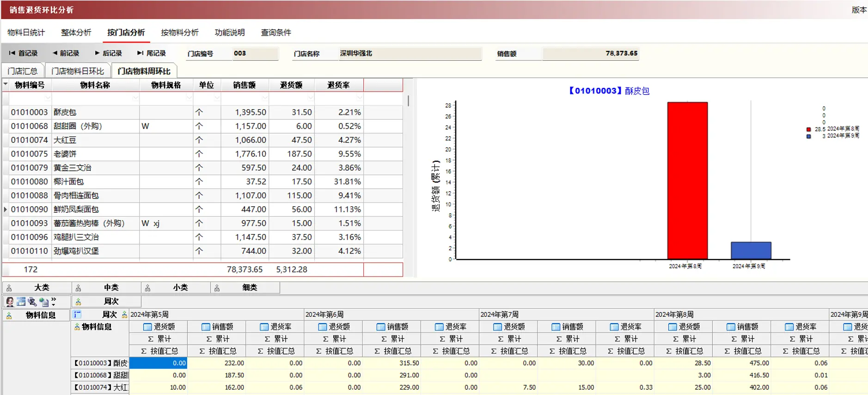The height and width of the screenshot is (395, 868).
Task: Select the 鲜奶凤梨面包 row in material table
Action: [x=202, y=210]
